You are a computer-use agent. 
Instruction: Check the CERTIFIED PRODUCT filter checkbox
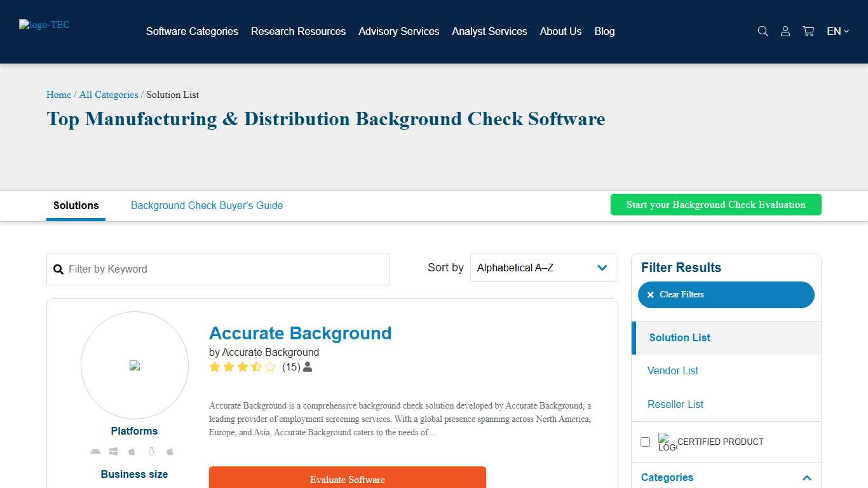pos(645,442)
